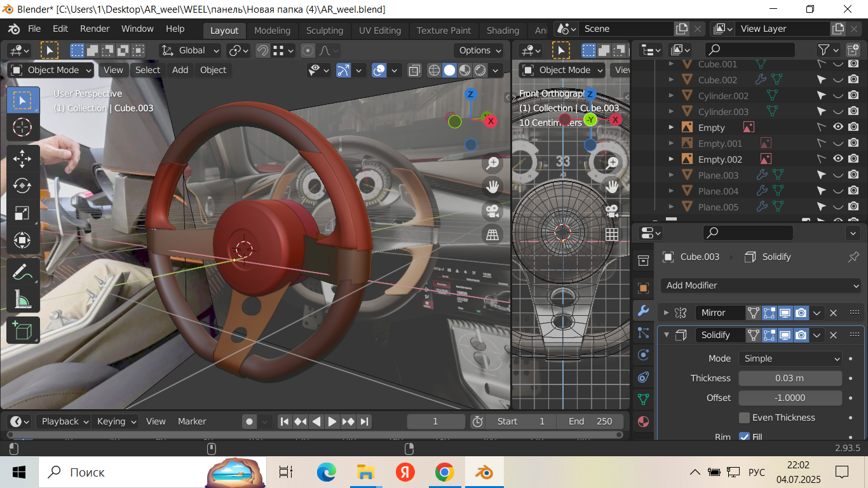Select the Move tool
The height and width of the screenshot is (488, 868).
pos(22,158)
